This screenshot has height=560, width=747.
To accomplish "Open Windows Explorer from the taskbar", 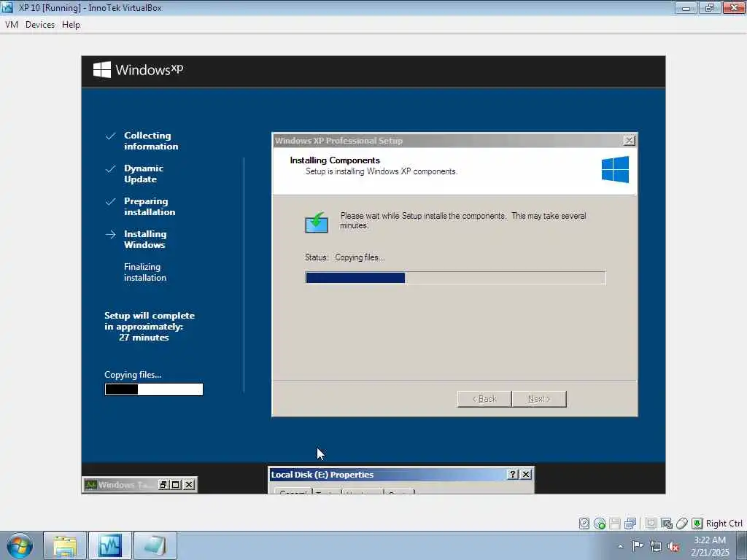I will click(65, 545).
